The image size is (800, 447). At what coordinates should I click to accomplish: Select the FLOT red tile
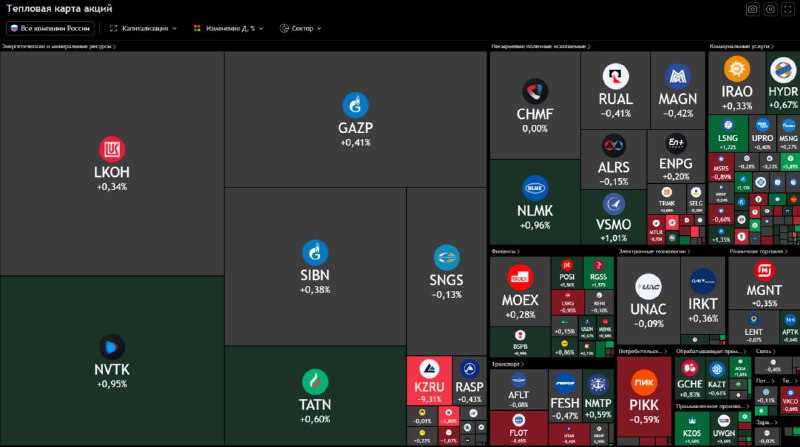coord(518,428)
